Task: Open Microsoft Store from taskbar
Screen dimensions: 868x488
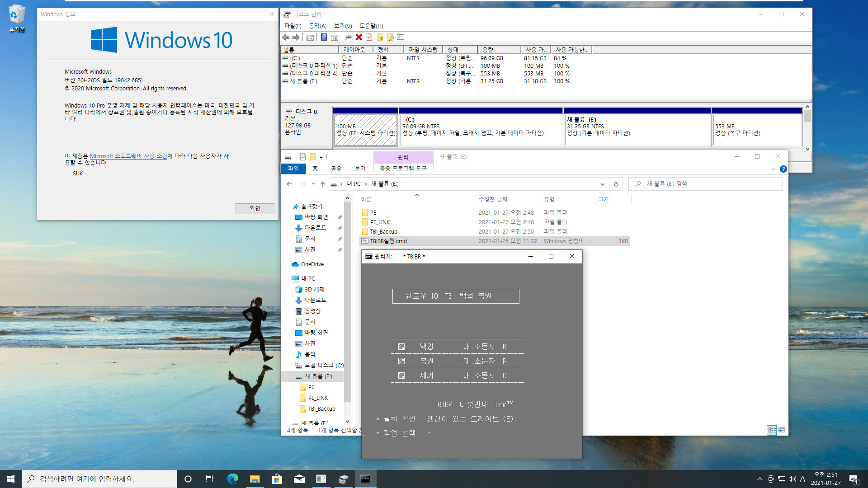Action: coord(277,479)
